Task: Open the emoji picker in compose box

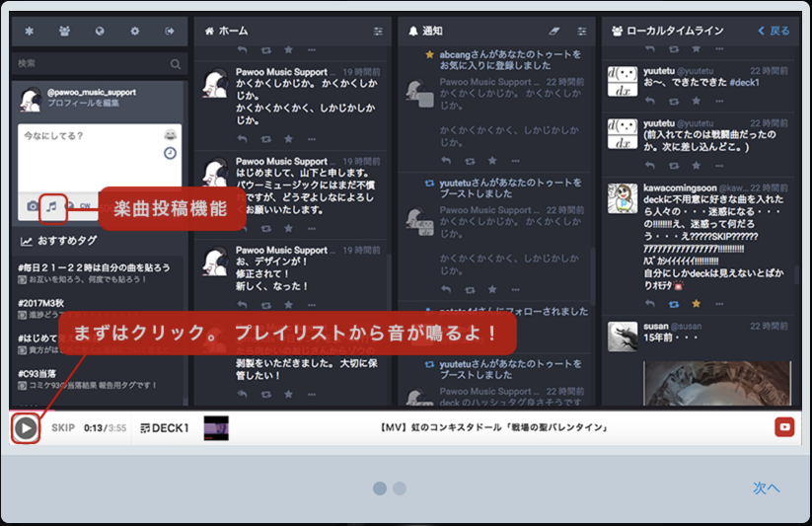Action: click(x=170, y=135)
